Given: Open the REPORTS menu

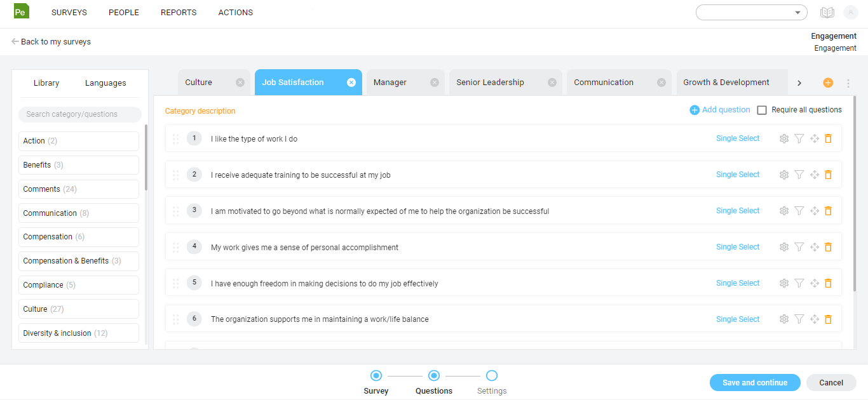Looking at the screenshot, I should click(x=178, y=12).
